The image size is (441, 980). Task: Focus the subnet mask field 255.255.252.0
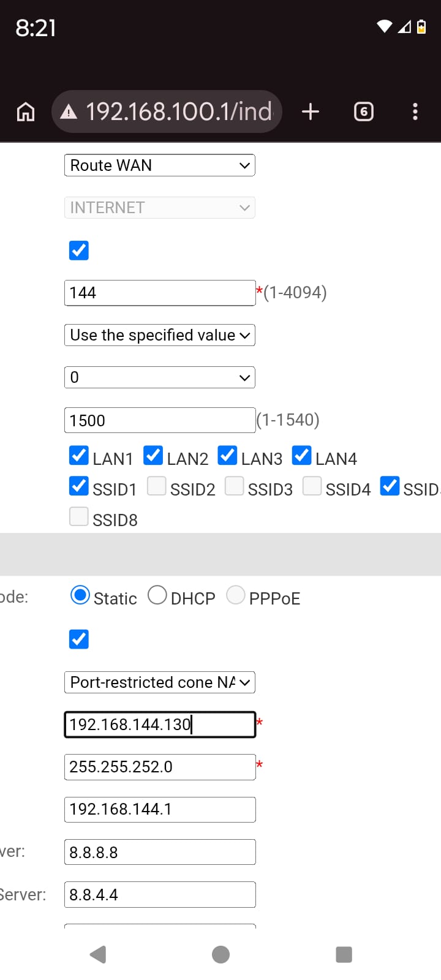[160, 767]
